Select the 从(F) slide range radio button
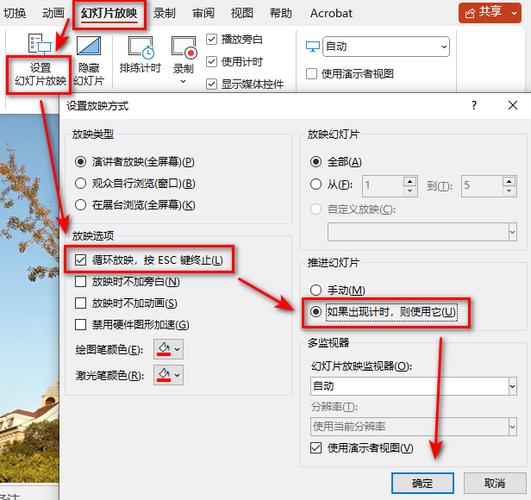Image resolution: width=531 pixels, height=500 pixels. pyautogui.click(x=316, y=184)
